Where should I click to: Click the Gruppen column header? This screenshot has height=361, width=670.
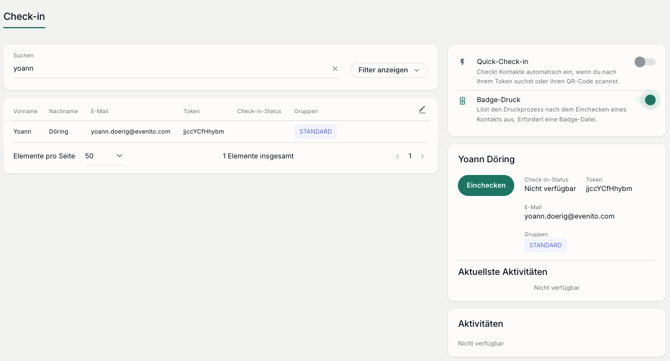(x=306, y=111)
